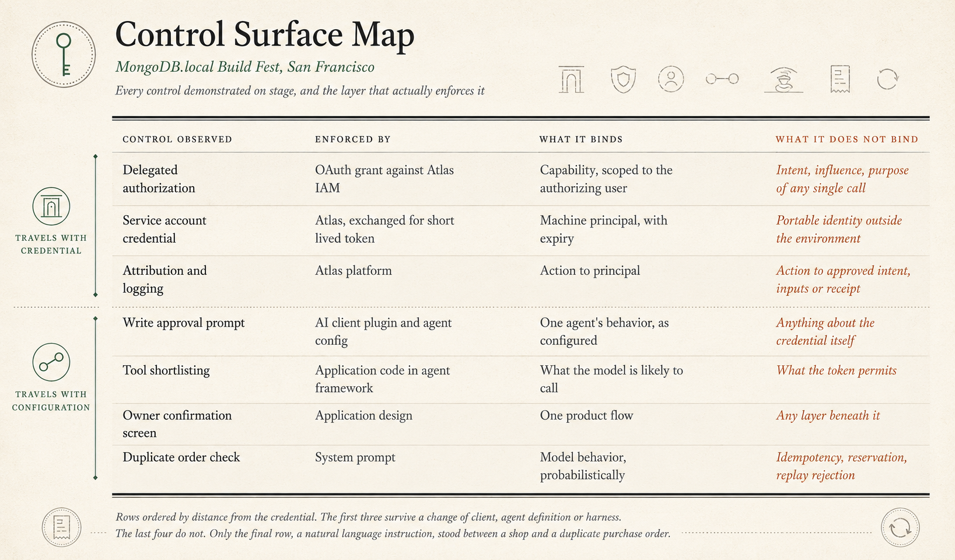Select the archway gate icon in header
The image size is (955, 560).
571,79
